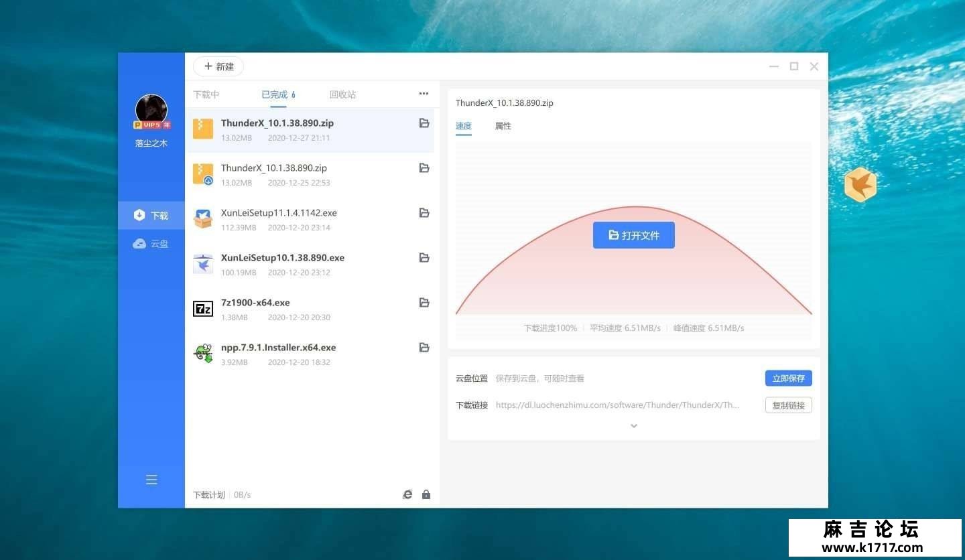Click the floating Thunder bird desktop icon
The height and width of the screenshot is (560, 965).
pyautogui.click(x=860, y=185)
